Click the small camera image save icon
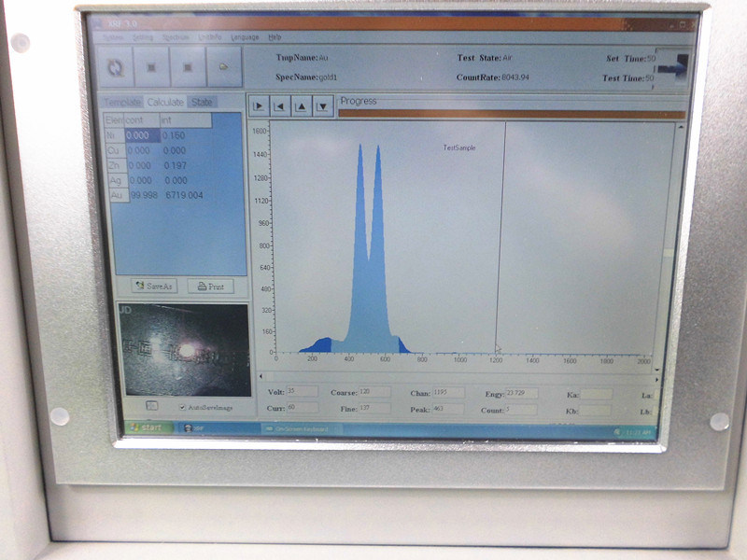 coord(151,405)
